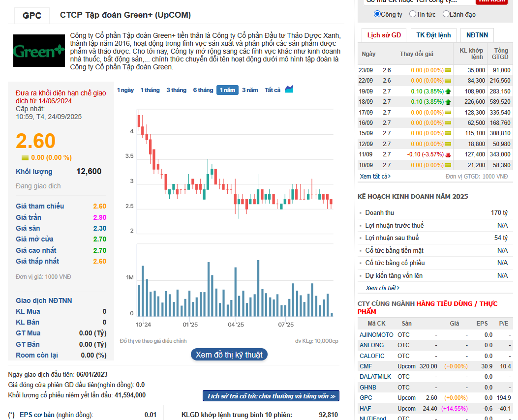This screenshot has height=420, width=518.
Task: Switch chart to 6 tháng range
Action: [203, 90]
